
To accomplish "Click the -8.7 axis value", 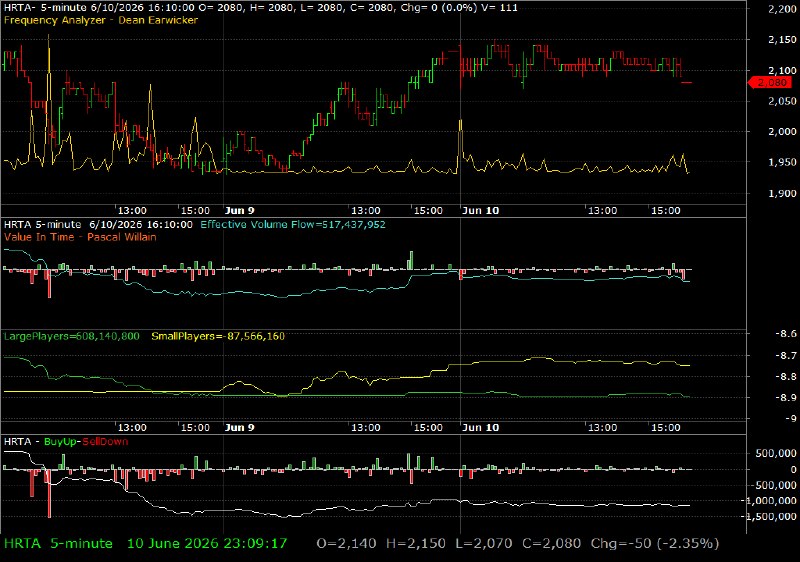I will coord(786,355).
